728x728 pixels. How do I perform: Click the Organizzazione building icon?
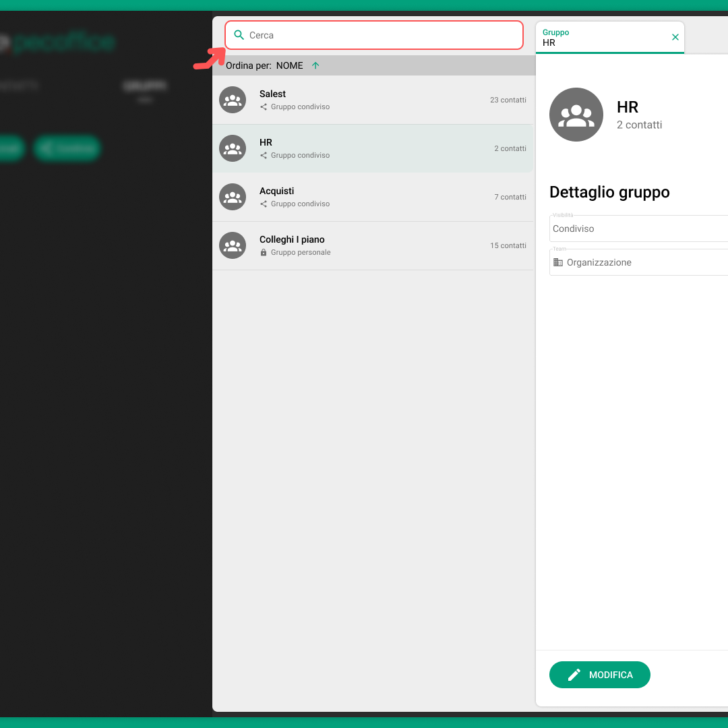click(x=558, y=262)
